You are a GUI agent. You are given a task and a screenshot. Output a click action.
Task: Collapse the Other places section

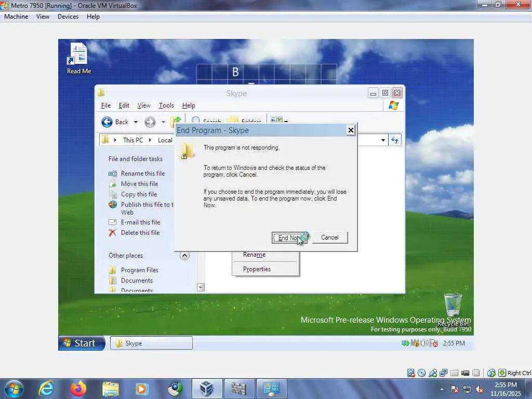[x=184, y=256]
